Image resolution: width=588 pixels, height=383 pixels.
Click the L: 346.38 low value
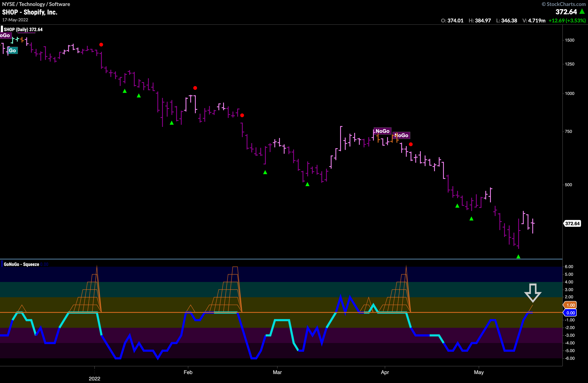(x=506, y=20)
